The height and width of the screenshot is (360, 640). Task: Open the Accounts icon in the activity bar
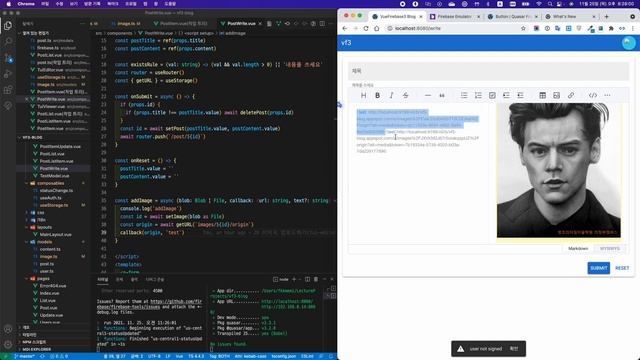coord(8,329)
